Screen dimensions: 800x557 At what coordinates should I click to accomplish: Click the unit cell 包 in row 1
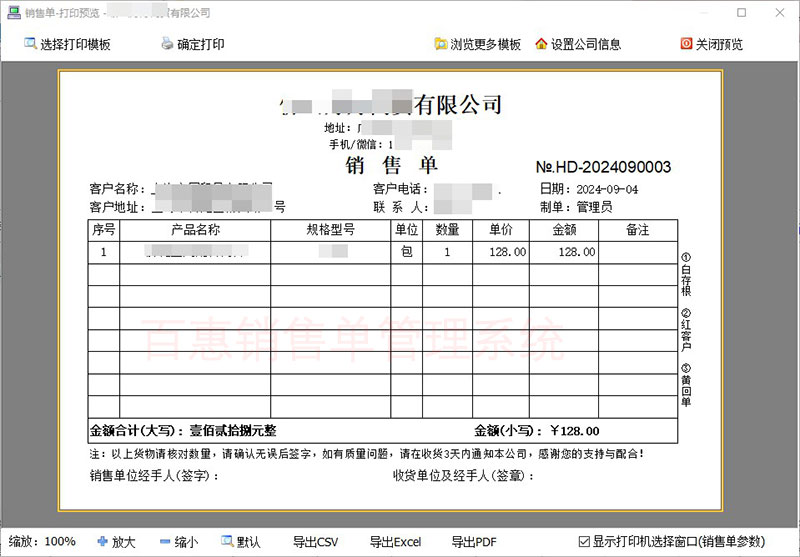point(407,251)
